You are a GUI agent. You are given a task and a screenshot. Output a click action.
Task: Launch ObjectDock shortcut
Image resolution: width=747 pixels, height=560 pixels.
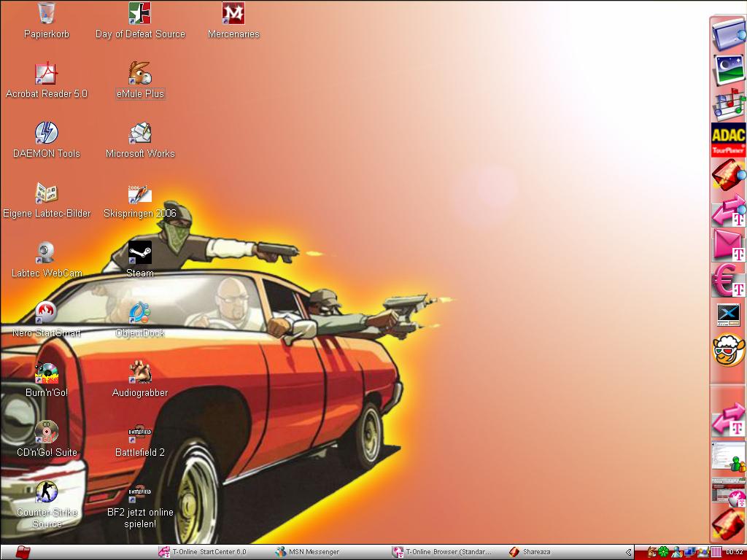139,319
